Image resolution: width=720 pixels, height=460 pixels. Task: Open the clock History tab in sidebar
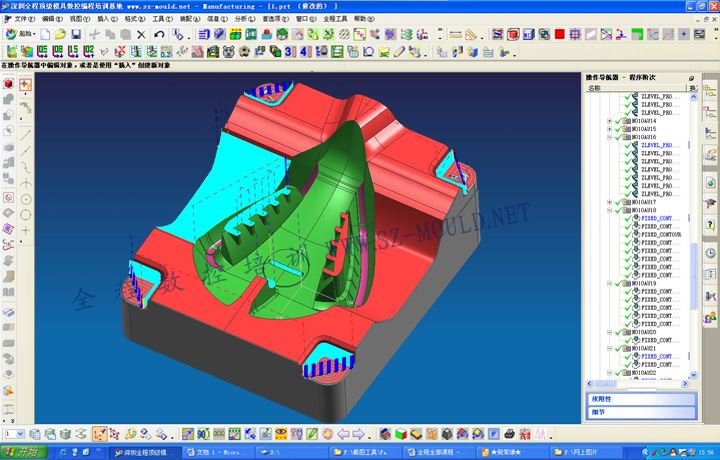click(x=710, y=253)
